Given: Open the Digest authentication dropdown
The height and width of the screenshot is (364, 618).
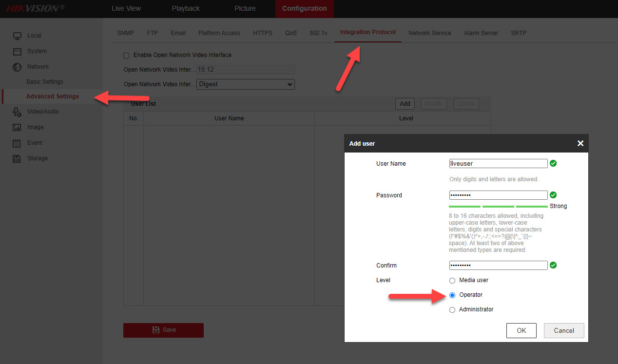Looking at the screenshot, I should 246,84.
